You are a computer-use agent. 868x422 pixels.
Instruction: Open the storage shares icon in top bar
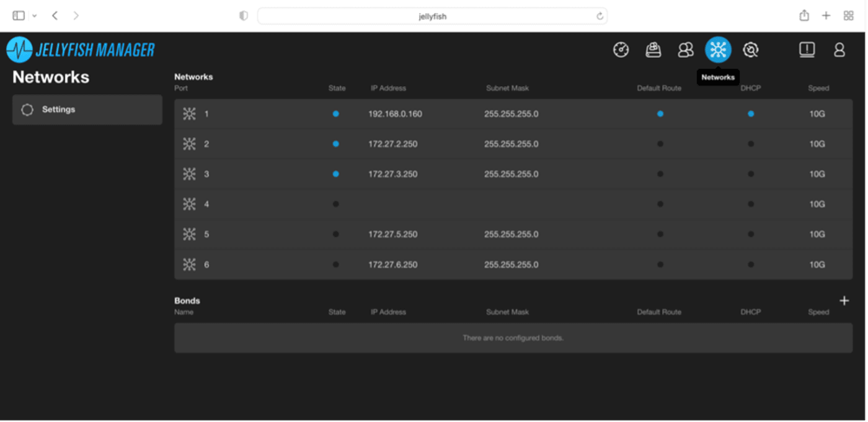pos(653,50)
